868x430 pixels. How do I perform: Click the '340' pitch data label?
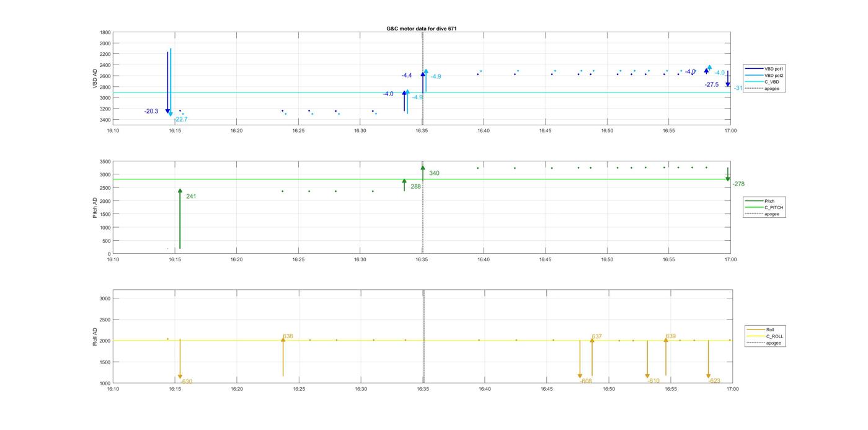(x=434, y=174)
